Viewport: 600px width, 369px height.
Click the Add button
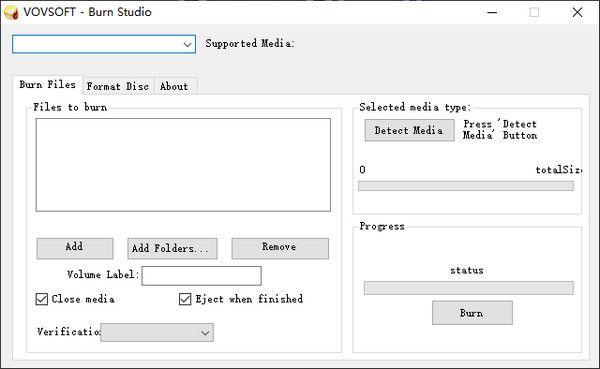coord(75,248)
